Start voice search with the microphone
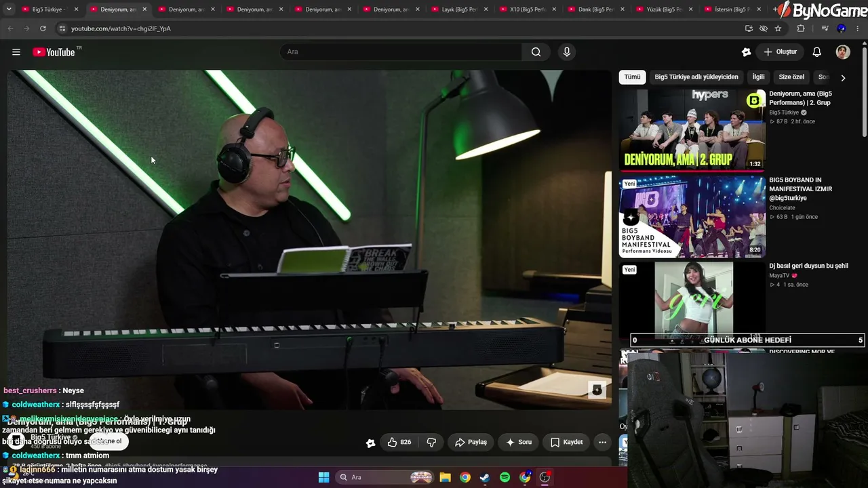Image resolution: width=868 pixels, height=488 pixels. pyautogui.click(x=567, y=52)
